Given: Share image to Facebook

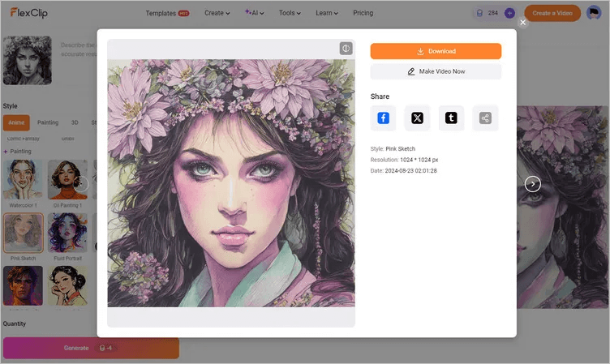Looking at the screenshot, I should (x=384, y=118).
